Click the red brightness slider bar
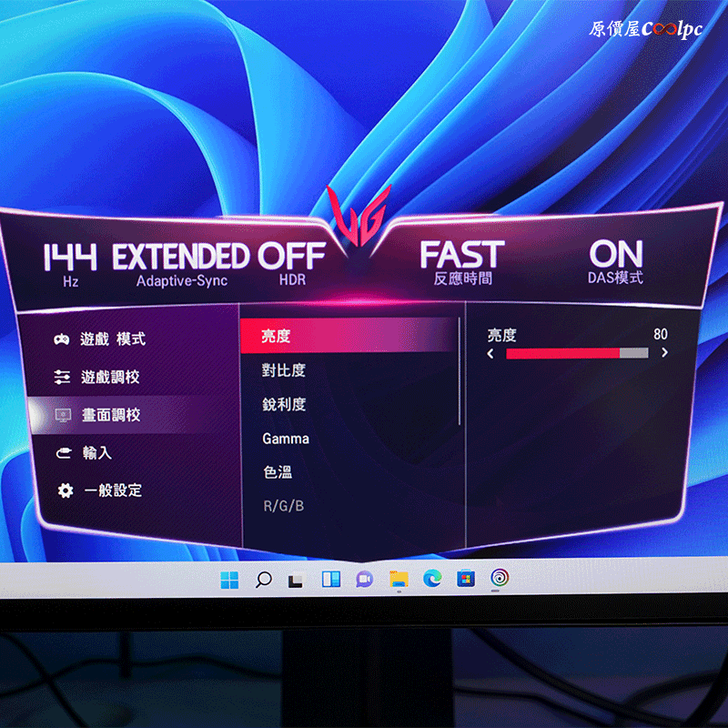Image resolution: width=728 pixels, height=728 pixels. click(x=577, y=353)
